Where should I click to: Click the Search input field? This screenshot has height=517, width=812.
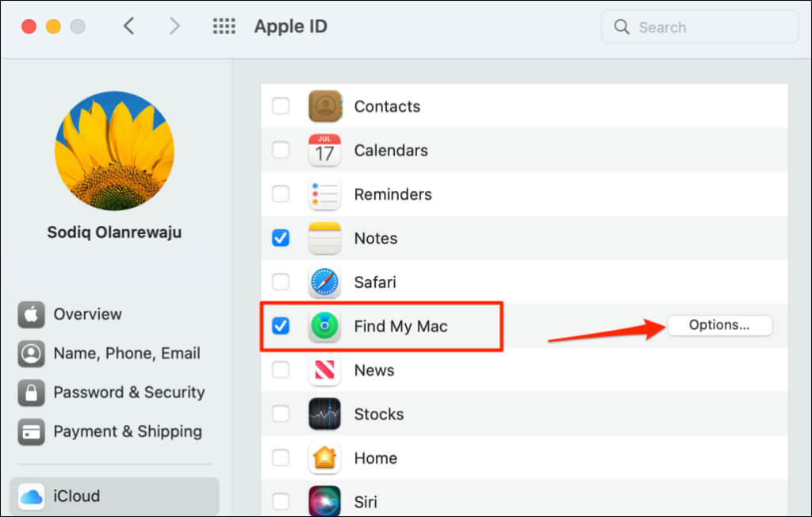[699, 27]
